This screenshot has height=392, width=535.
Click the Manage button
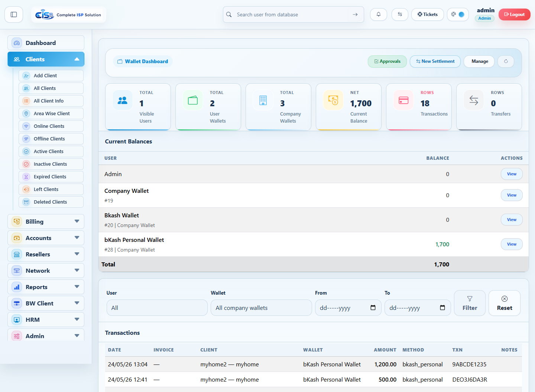coord(480,61)
